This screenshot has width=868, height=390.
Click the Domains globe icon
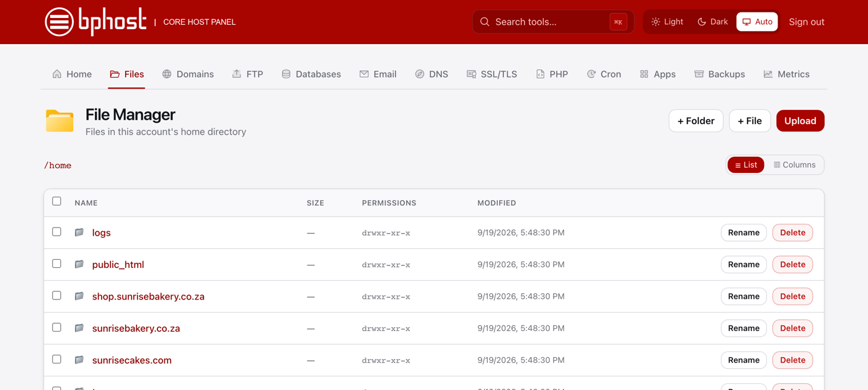coord(167,74)
